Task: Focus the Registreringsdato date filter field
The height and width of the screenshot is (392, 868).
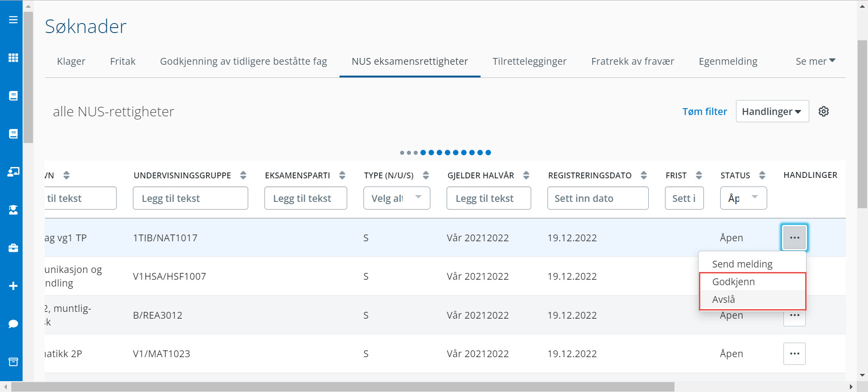Action: tap(598, 198)
